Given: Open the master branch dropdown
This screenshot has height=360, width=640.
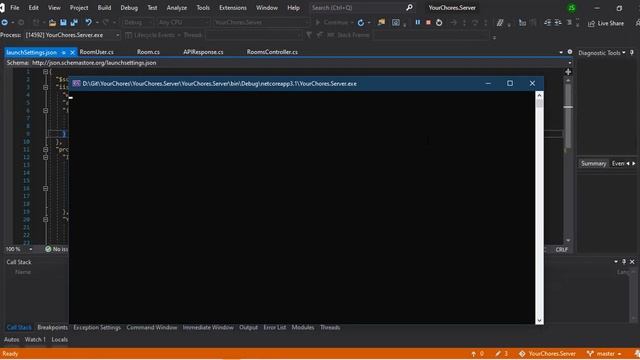Looking at the screenshot, I should click(x=620, y=354).
